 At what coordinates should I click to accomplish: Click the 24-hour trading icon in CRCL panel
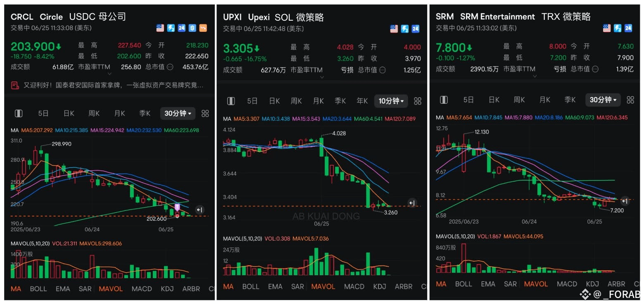(x=182, y=28)
